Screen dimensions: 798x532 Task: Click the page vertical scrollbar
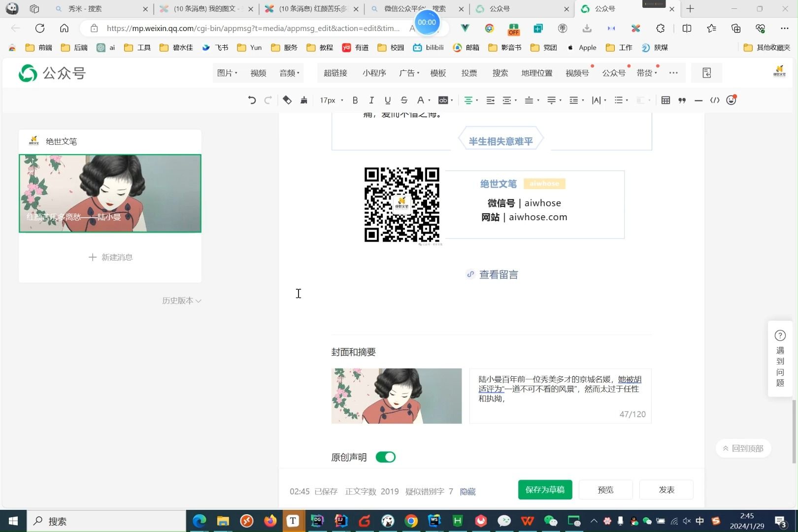794,432
